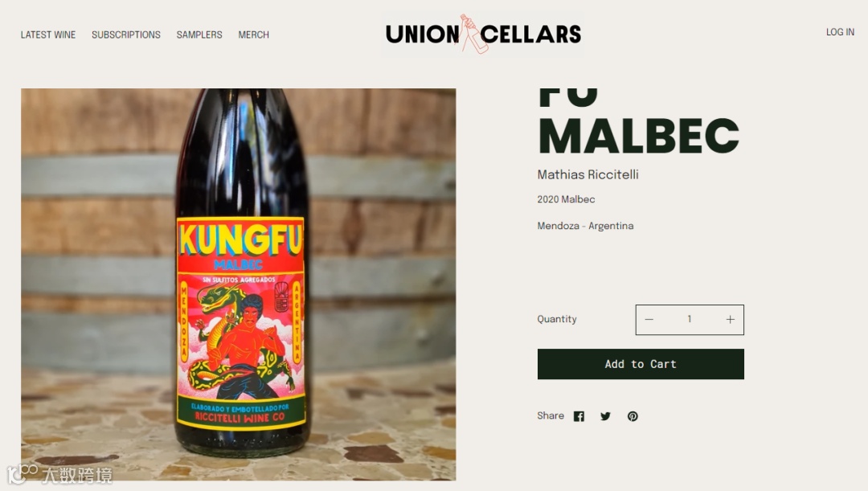This screenshot has height=491, width=868.
Task: Select the quantity number field
Action: coord(690,319)
